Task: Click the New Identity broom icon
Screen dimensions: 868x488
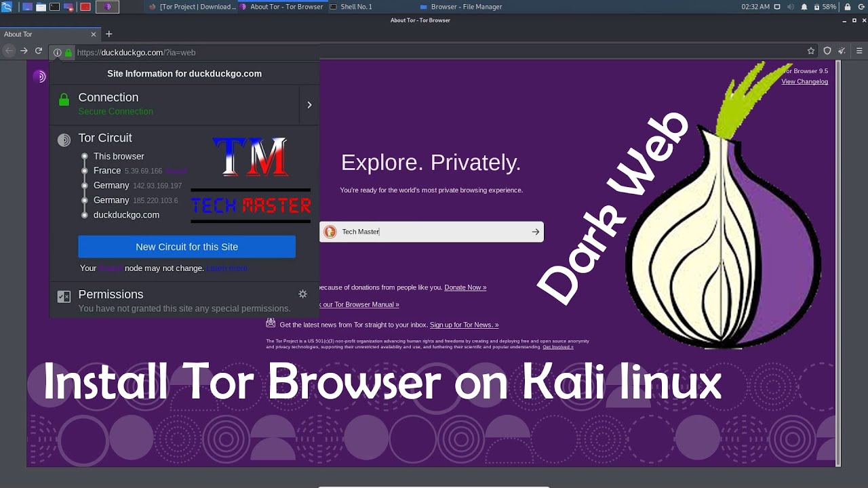Action: click(842, 51)
